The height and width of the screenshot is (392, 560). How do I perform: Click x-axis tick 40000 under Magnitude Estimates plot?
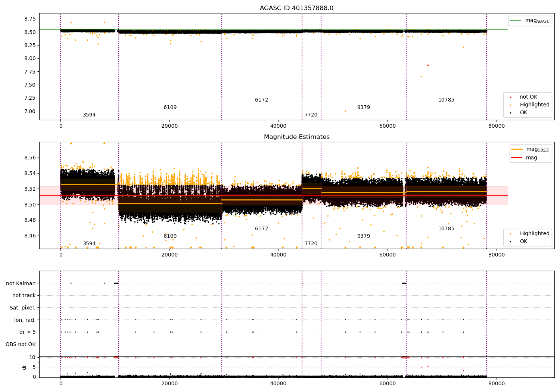[x=279, y=255]
